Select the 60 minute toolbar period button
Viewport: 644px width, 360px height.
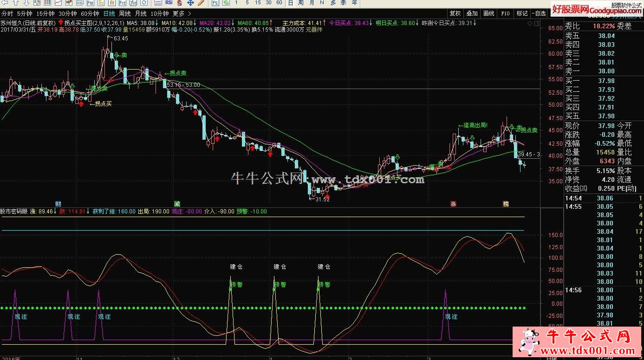tap(279, 3)
